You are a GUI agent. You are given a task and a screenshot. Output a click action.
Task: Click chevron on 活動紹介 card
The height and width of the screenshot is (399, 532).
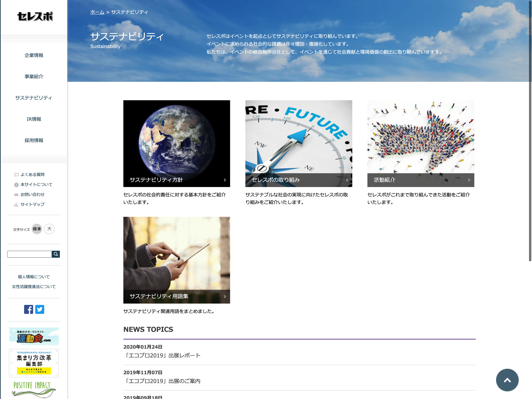[469, 180]
